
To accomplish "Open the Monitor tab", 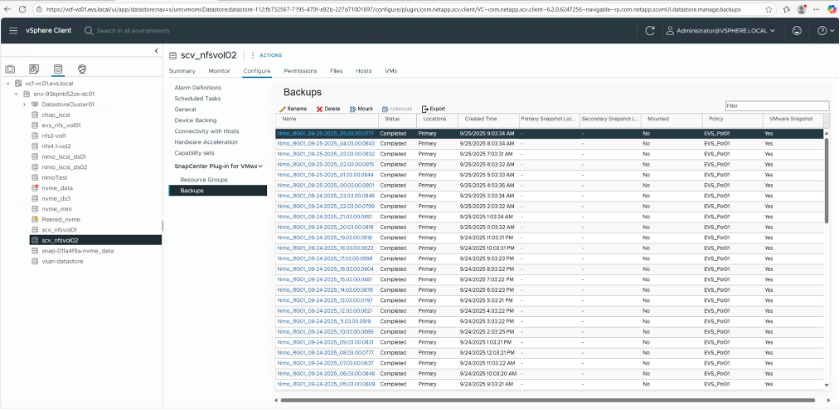I will click(219, 71).
